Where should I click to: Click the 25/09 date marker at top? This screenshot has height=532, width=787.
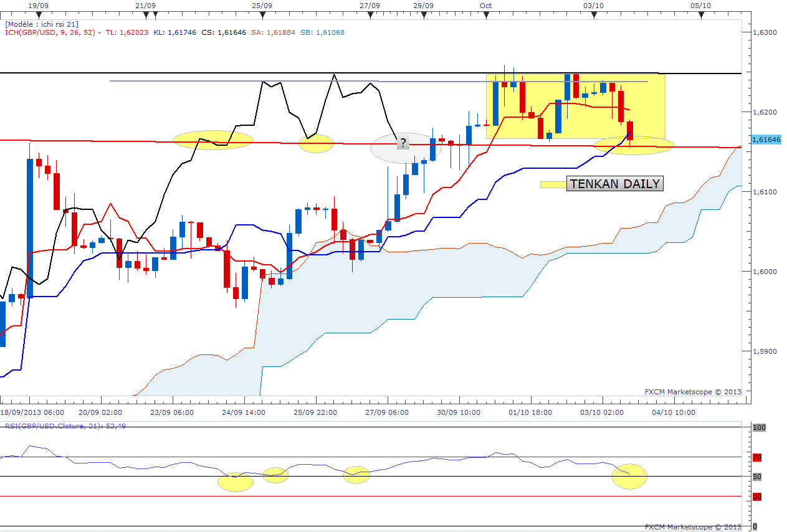point(262,5)
